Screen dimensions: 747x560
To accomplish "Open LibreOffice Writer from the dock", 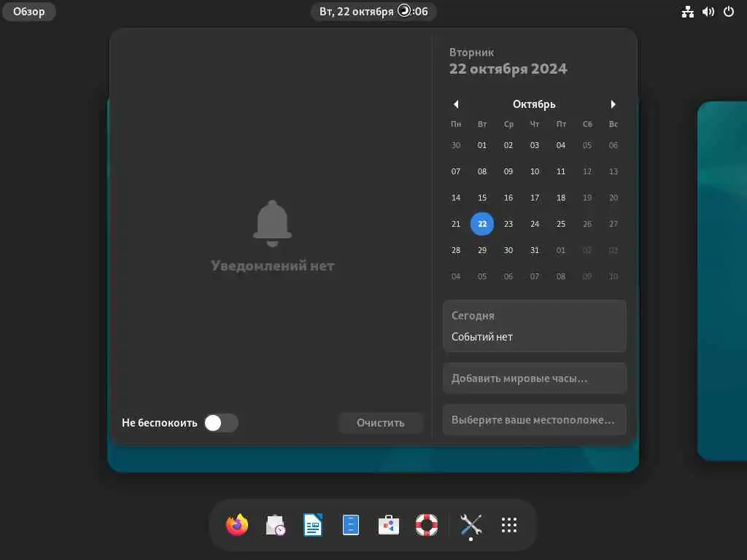I will point(313,525).
